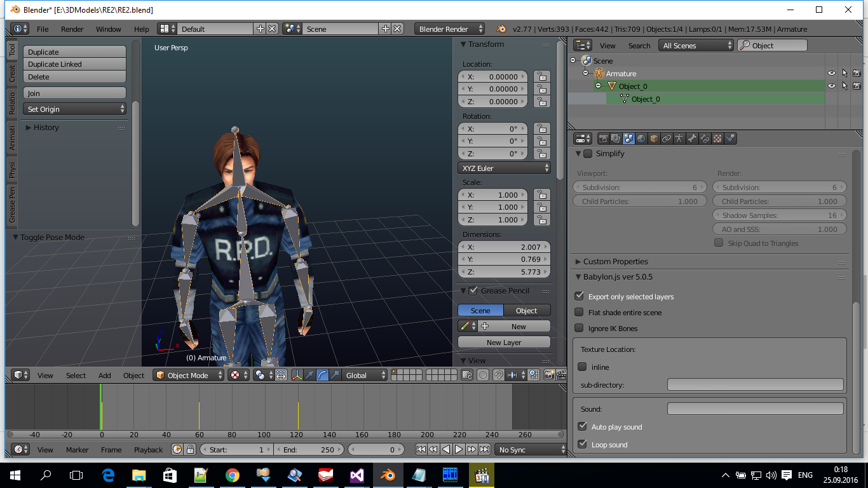This screenshot has width=868, height=488.
Task: Check Flat shade entire scene
Action: (579, 312)
